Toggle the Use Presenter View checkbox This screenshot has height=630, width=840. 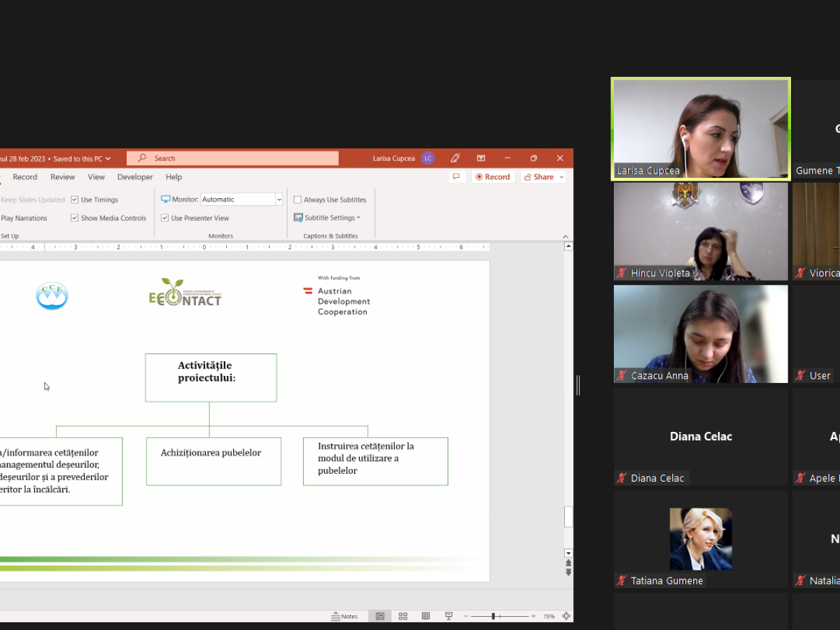pyautogui.click(x=164, y=218)
